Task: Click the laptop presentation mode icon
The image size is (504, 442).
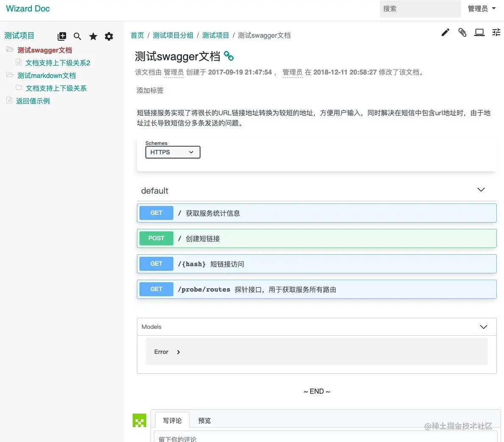Action: 479,32
